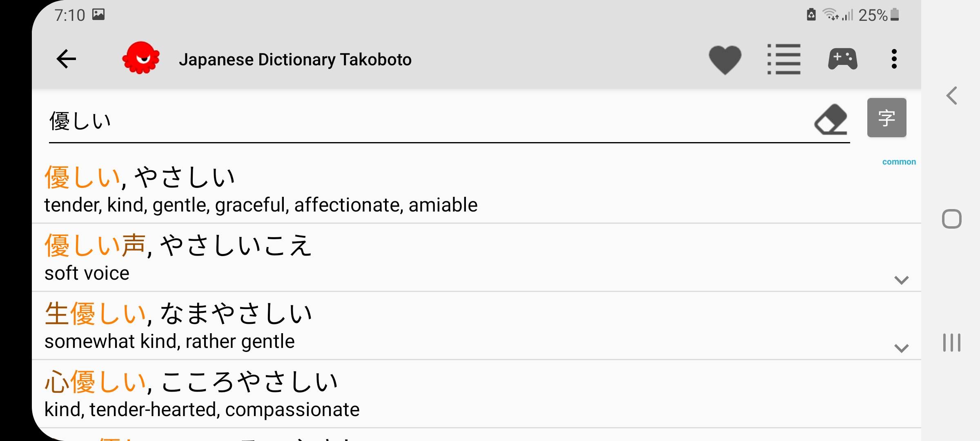Open favorites with the heart icon
This screenshot has width=980, height=441.
pos(725,60)
